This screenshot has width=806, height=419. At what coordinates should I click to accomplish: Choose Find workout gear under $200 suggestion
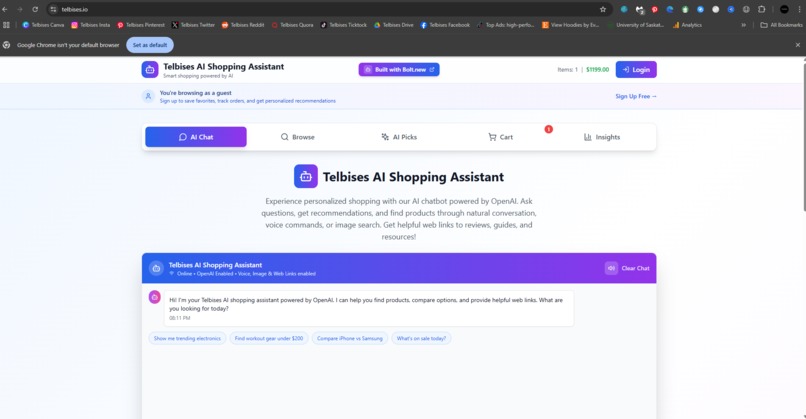click(x=269, y=338)
